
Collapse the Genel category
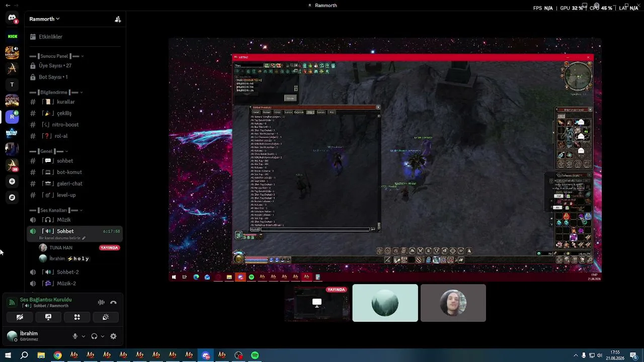pyautogui.click(x=49, y=151)
